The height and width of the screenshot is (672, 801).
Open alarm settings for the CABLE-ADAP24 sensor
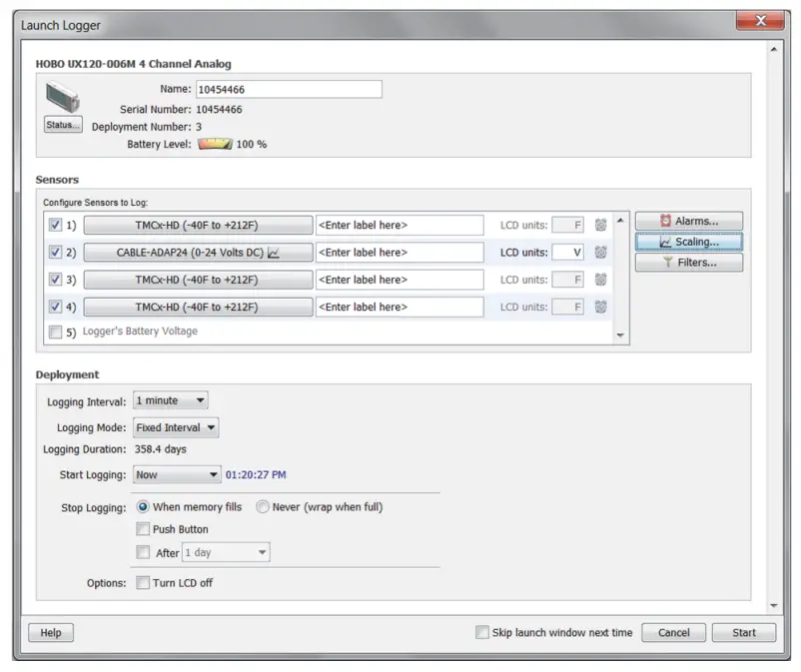click(x=600, y=252)
